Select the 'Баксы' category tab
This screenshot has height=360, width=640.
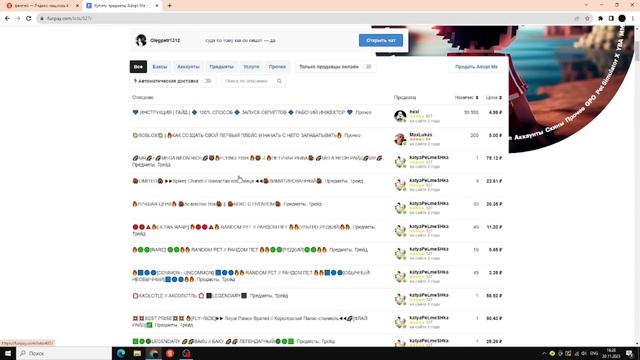click(x=160, y=67)
